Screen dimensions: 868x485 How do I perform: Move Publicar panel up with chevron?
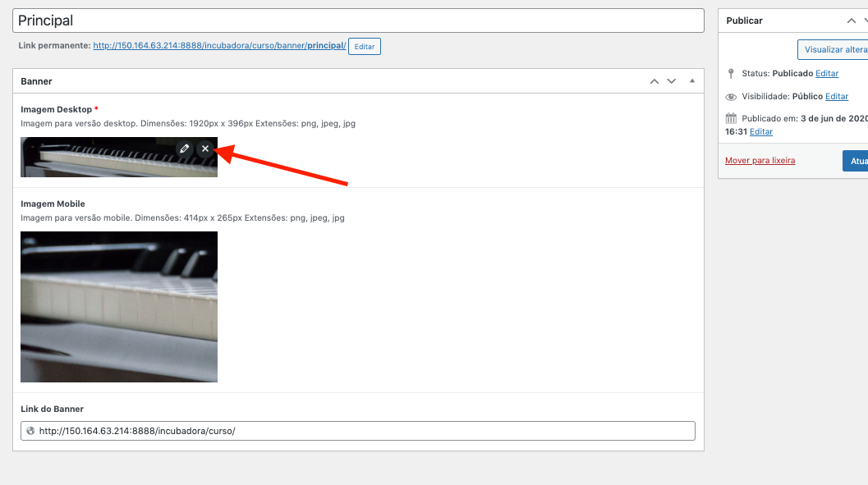[852, 21]
